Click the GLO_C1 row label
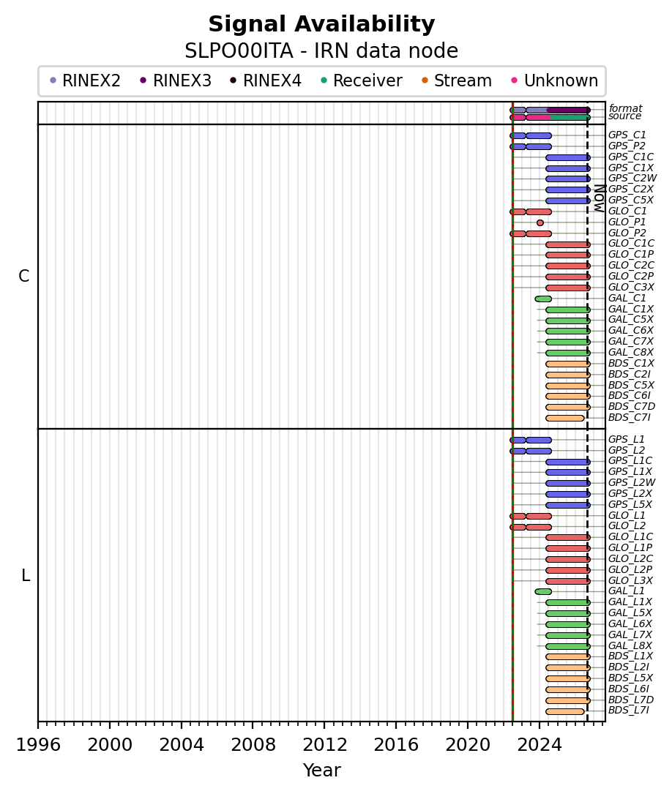This screenshot has width=672, height=794. click(x=627, y=211)
